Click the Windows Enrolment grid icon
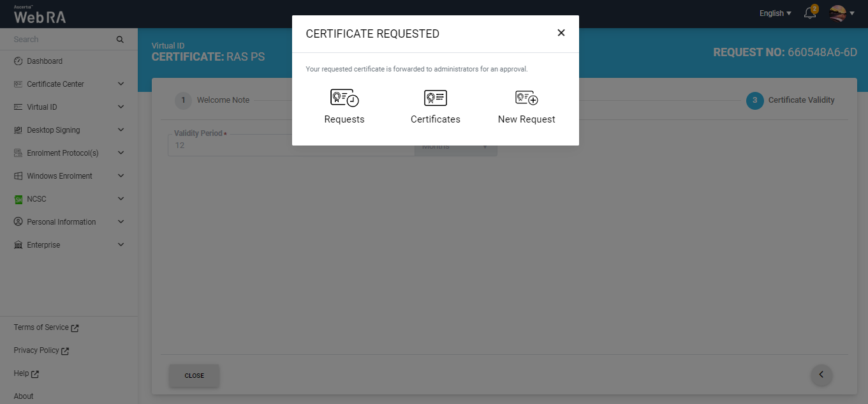This screenshot has height=404, width=868. [18, 176]
